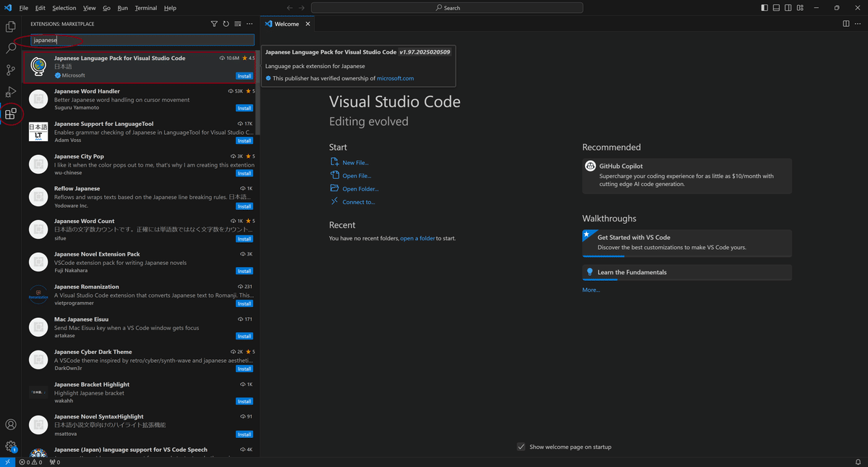Toggle the Panel visibility icon
The image size is (868, 467).
pyautogui.click(x=775, y=7)
